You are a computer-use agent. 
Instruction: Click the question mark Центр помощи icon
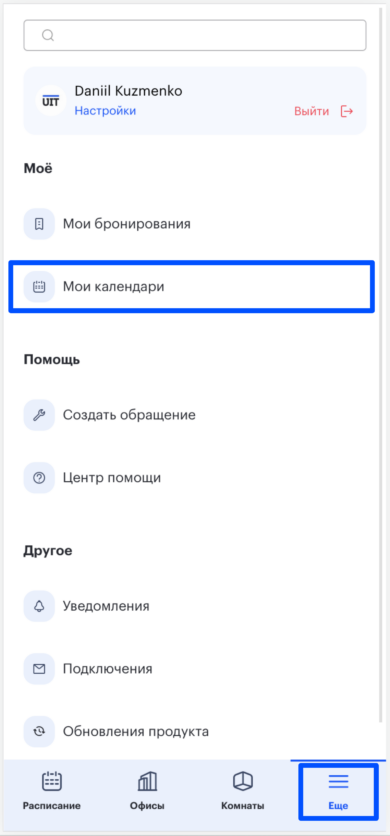pos(39,478)
